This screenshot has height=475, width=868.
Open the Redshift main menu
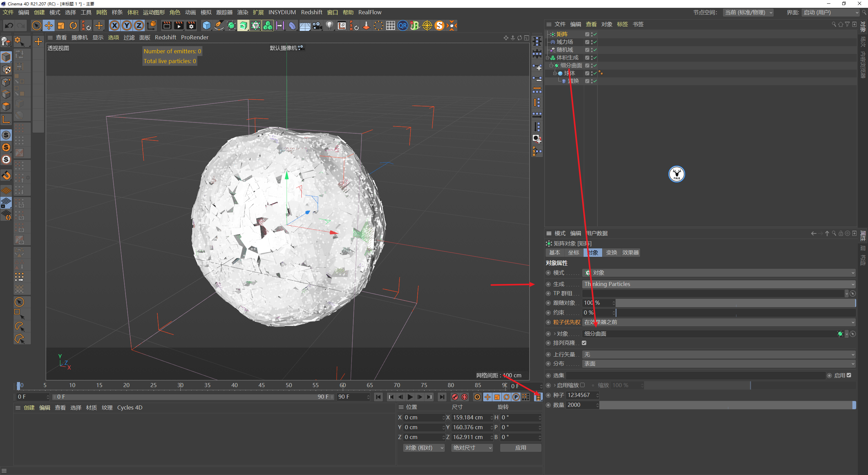[x=311, y=12]
